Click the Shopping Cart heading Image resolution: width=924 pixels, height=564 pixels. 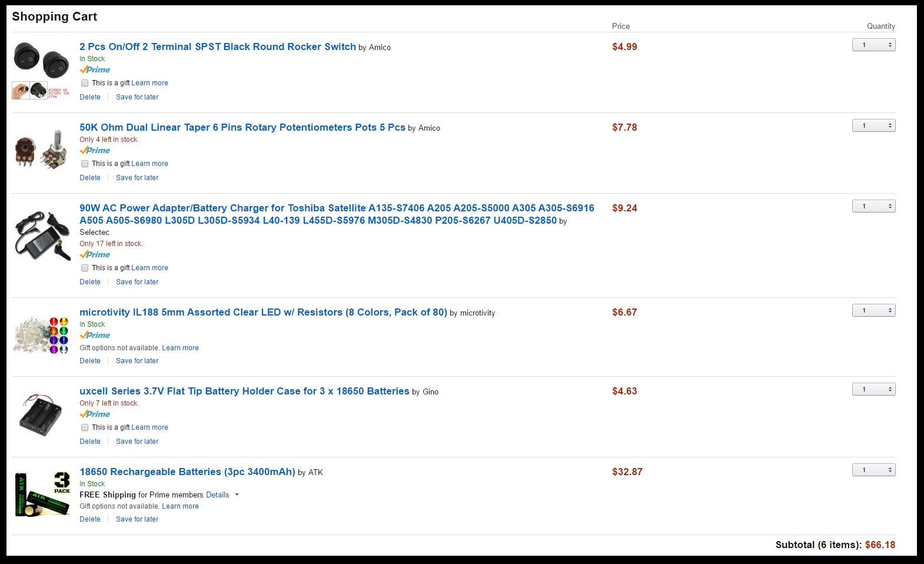point(55,16)
